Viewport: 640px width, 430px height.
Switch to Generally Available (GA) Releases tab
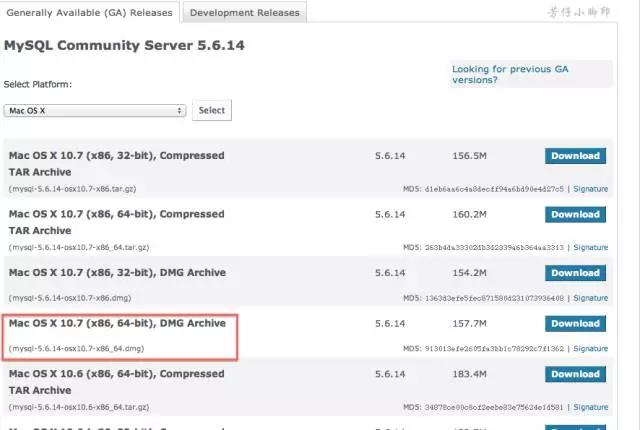tap(89, 12)
